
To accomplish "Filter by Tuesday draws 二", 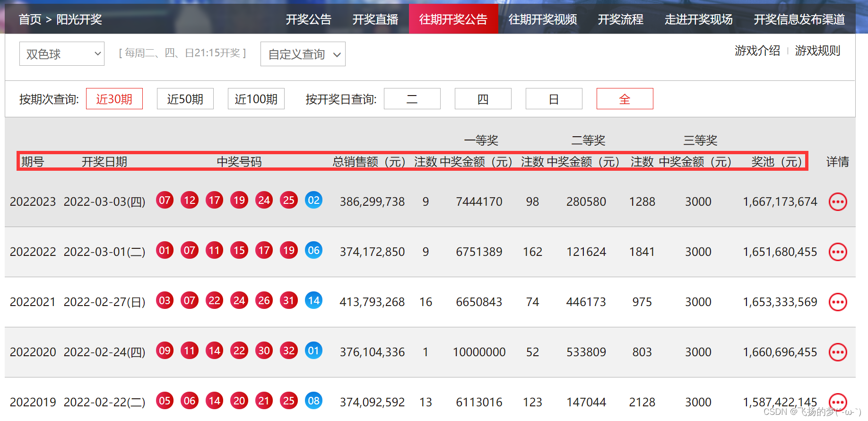I will point(412,99).
